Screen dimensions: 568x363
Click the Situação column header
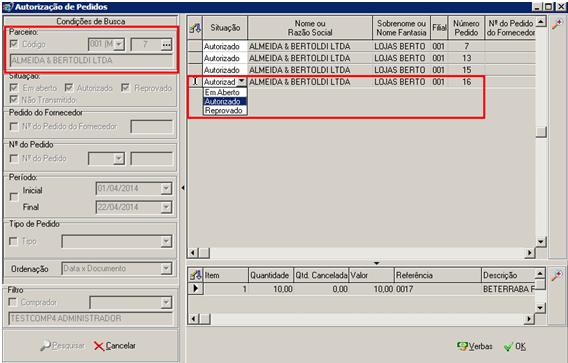coord(225,28)
